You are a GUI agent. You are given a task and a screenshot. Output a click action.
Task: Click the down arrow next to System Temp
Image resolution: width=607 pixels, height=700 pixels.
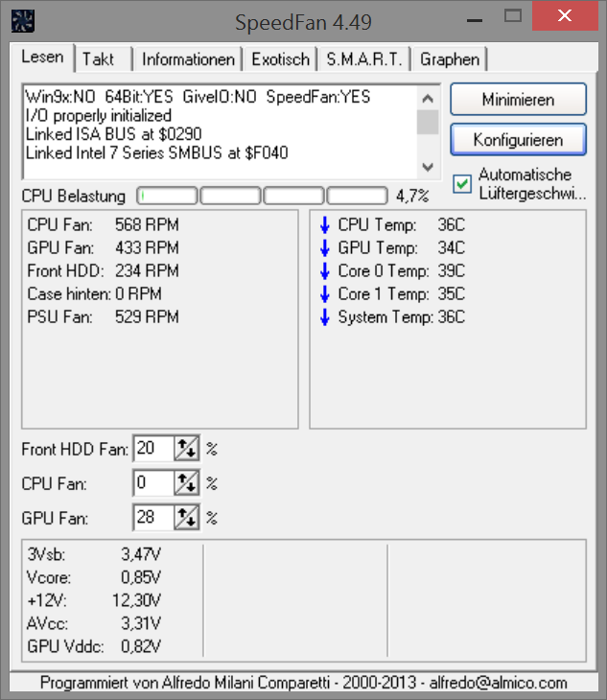coord(325,317)
